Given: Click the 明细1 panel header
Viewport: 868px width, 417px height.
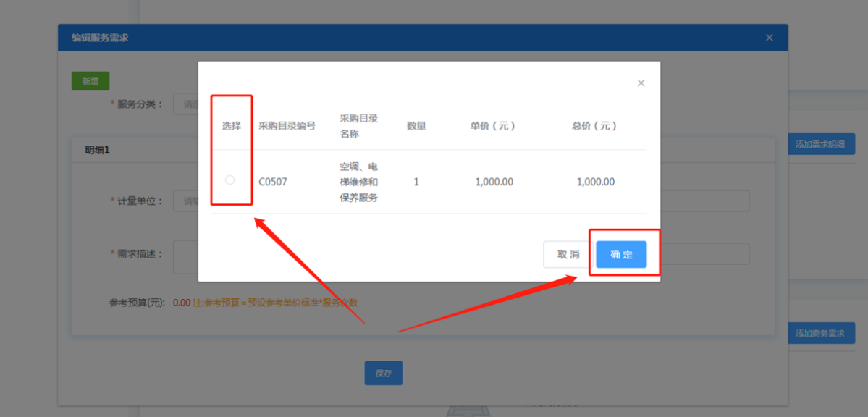Looking at the screenshot, I should tap(98, 151).
